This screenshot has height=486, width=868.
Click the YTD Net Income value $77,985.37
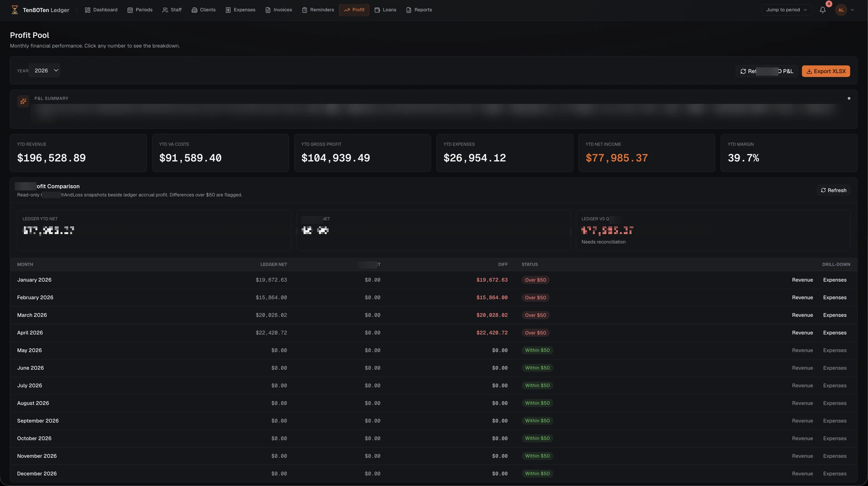pyautogui.click(x=617, y=158)
